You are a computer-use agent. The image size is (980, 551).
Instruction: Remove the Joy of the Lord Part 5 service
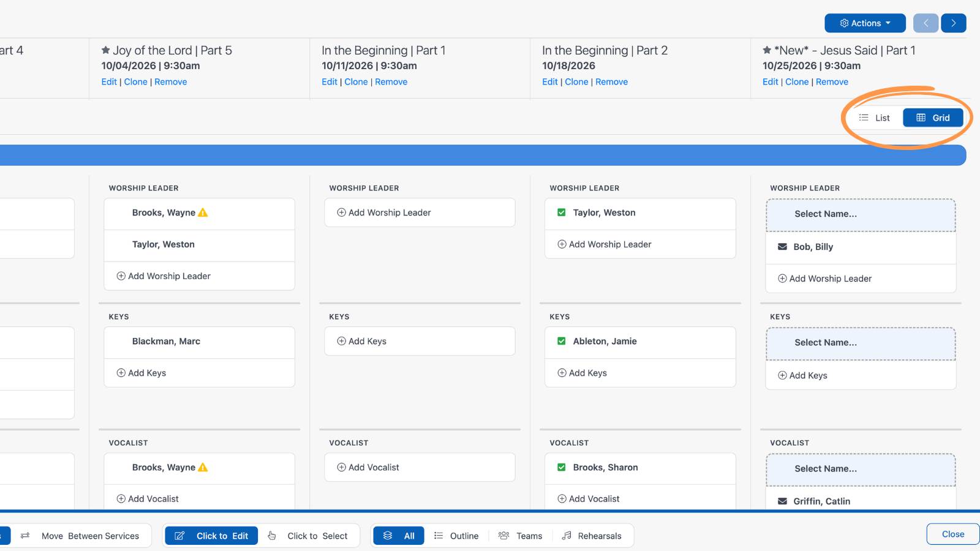point(170,81)
